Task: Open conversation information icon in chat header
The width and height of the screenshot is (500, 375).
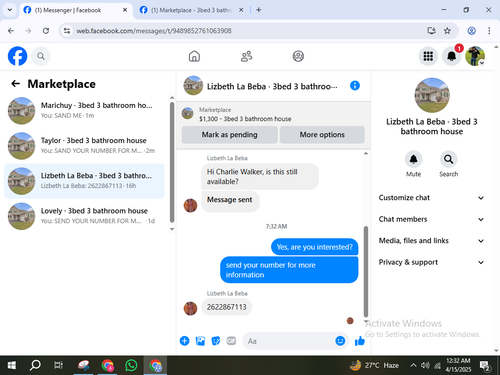Action: [x=355, y=86]
